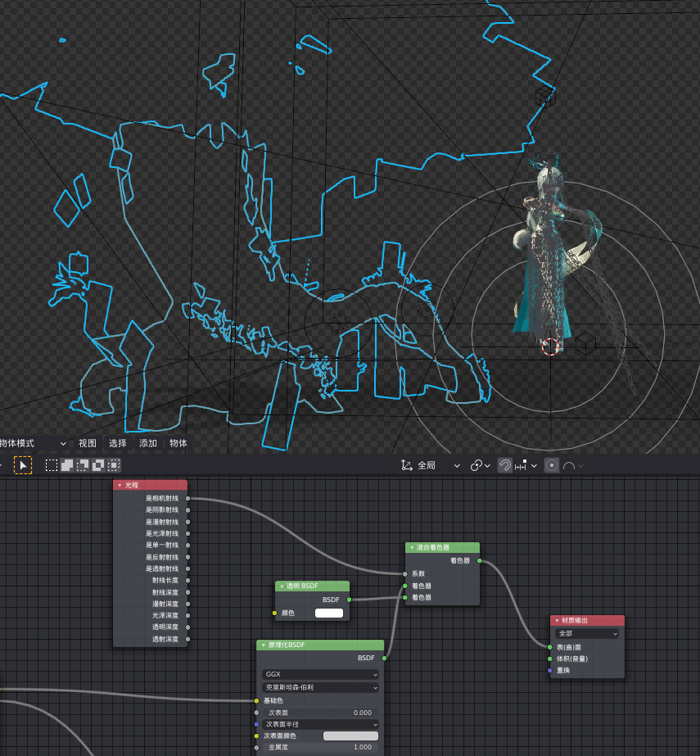Select the tweak selection arrow tool

[x=23, y=465]
